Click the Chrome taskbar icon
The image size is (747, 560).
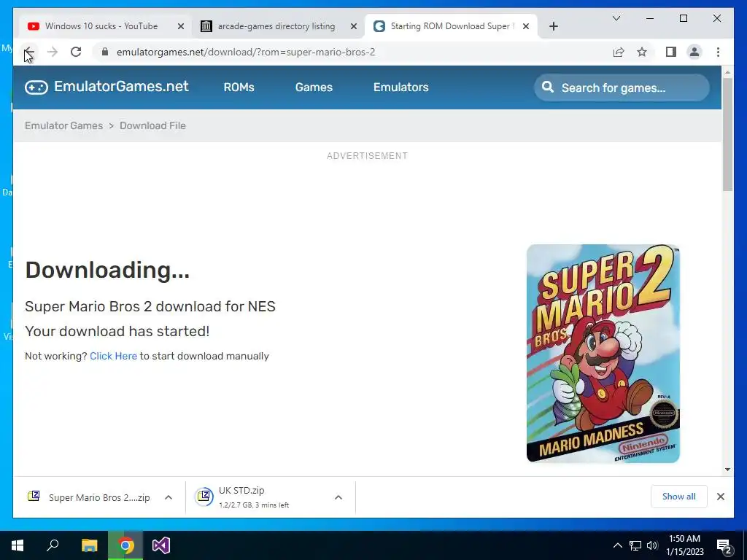(125, 545)
